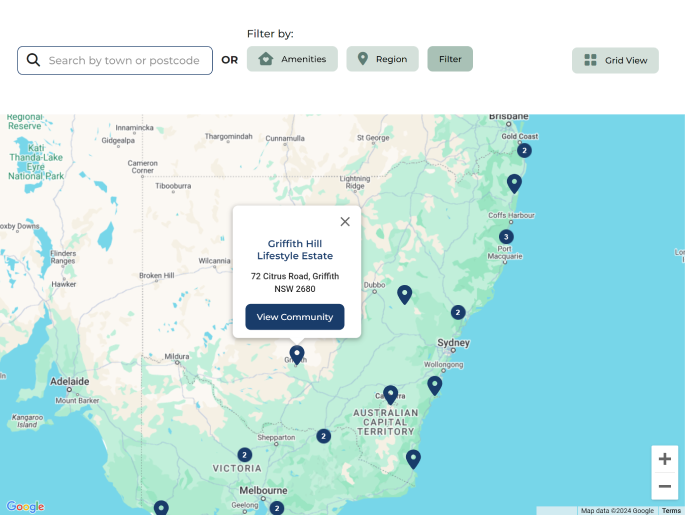
Task: Open the 2-cluster marker east of Shepparton
Action: coord(323,436)
